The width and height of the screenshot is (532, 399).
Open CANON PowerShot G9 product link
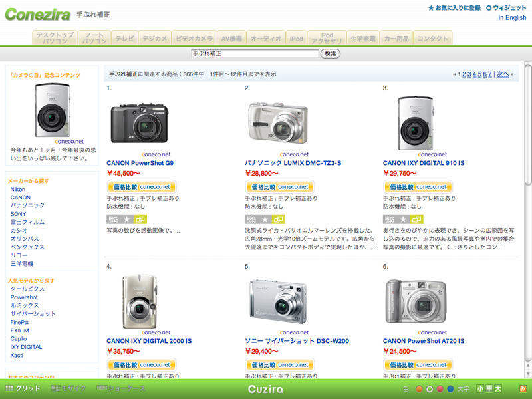click(x=140, y=163)
